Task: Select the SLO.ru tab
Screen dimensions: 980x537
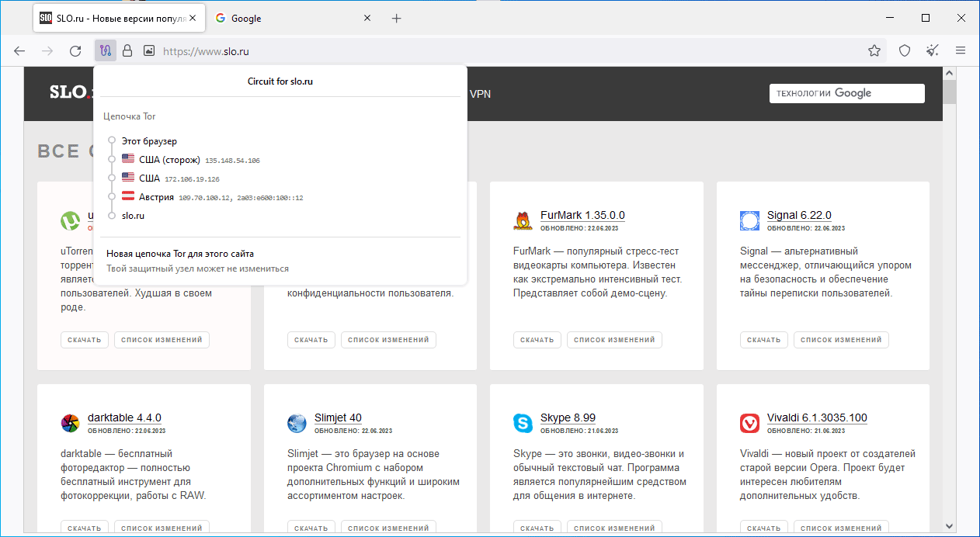Action: (x=119, y=18)
